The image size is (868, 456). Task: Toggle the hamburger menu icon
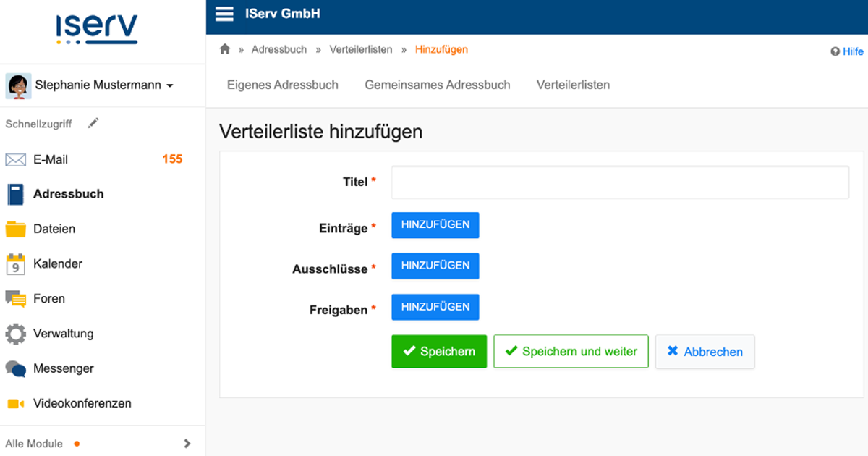click(x=225, y=14)
